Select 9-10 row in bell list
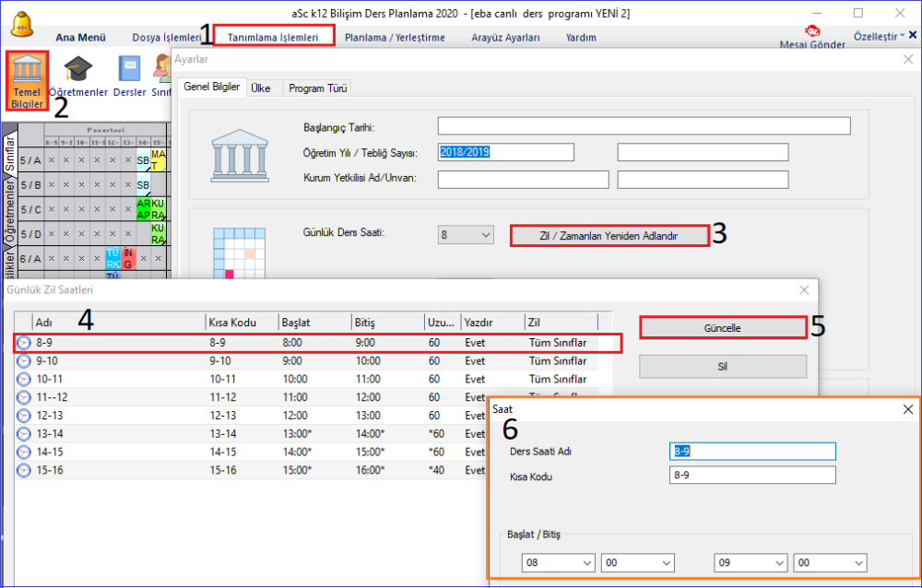The image size is (922, 588). click(x=307, y=361)
